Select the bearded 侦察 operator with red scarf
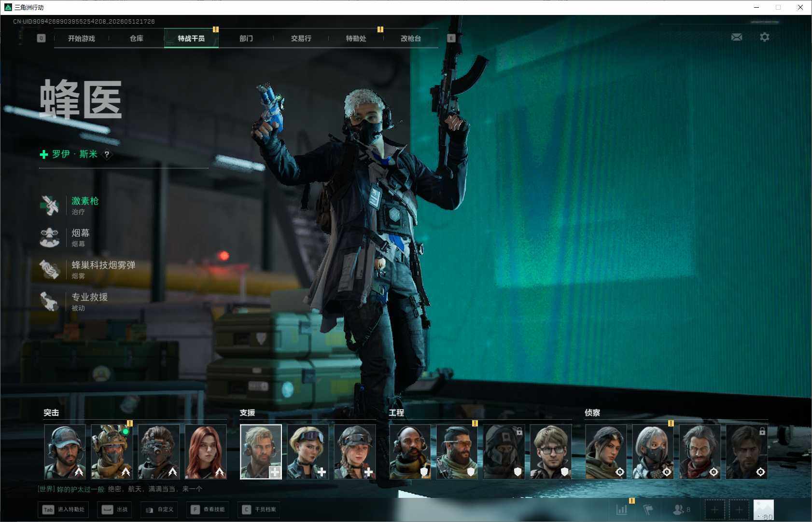The image size is (812, 522). click(700, 452)
